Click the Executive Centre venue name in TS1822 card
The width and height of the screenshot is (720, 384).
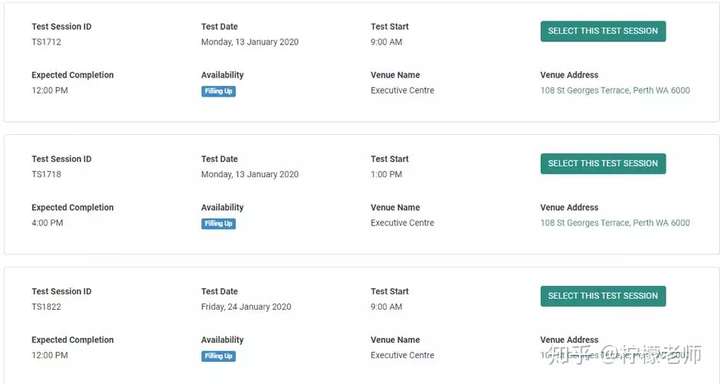click(402, 355)
